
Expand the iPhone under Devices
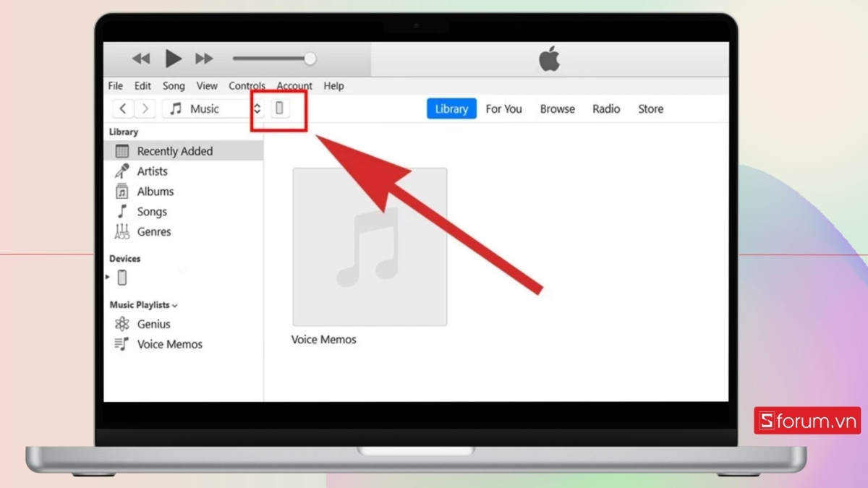pyautogui.click(x=107, y=277)
